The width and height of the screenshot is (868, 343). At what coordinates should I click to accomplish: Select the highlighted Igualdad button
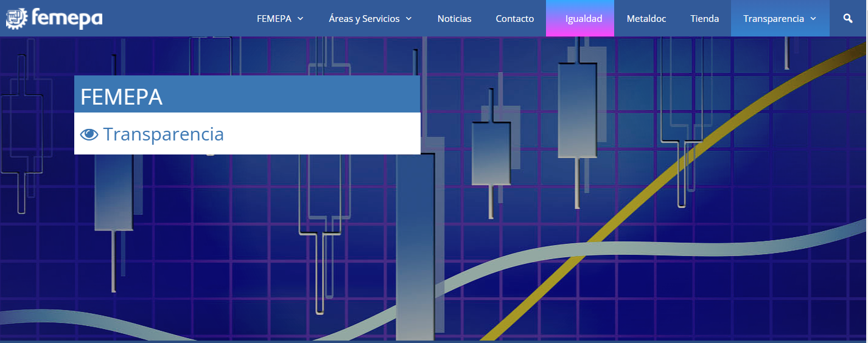[583, 19]
